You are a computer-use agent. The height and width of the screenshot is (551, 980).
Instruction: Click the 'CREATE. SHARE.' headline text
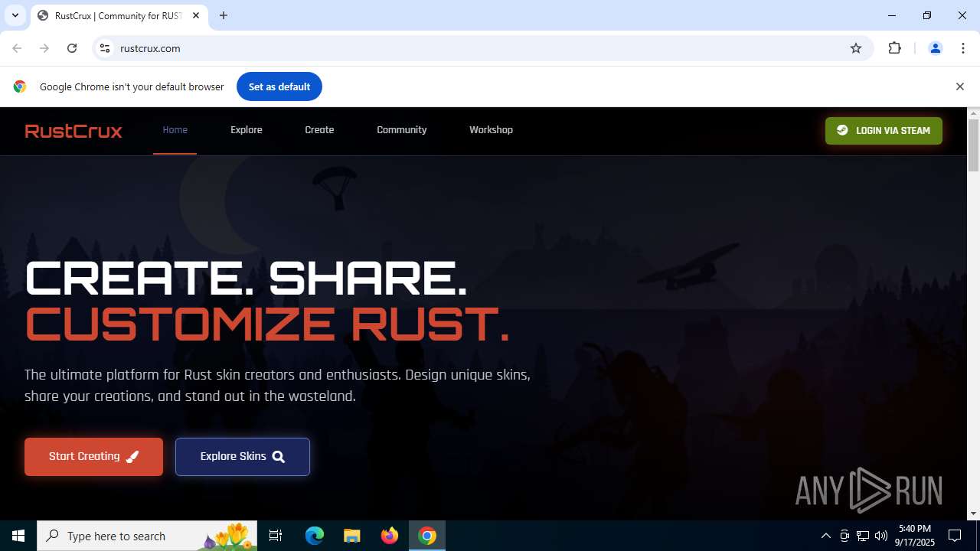click(x=246, y=278)
